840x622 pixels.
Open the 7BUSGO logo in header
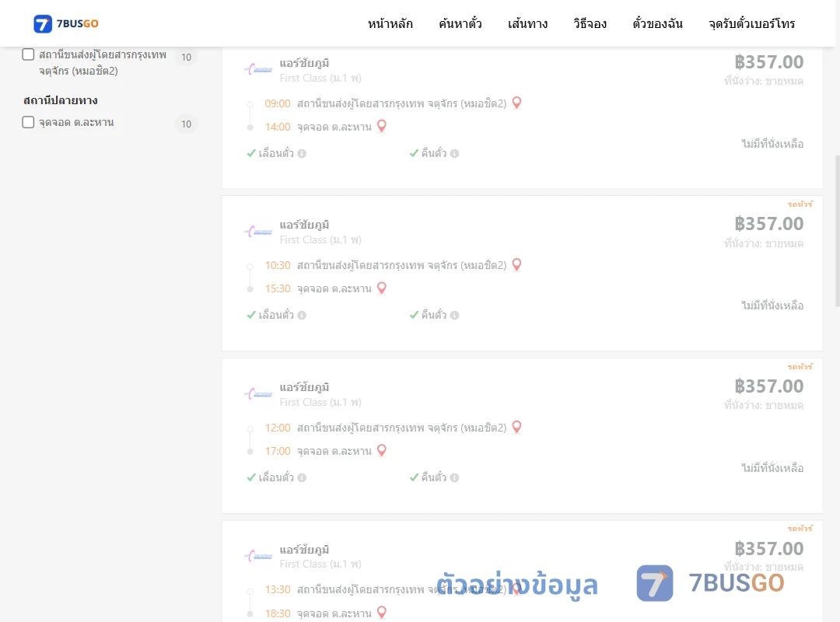tap(66, 23)
